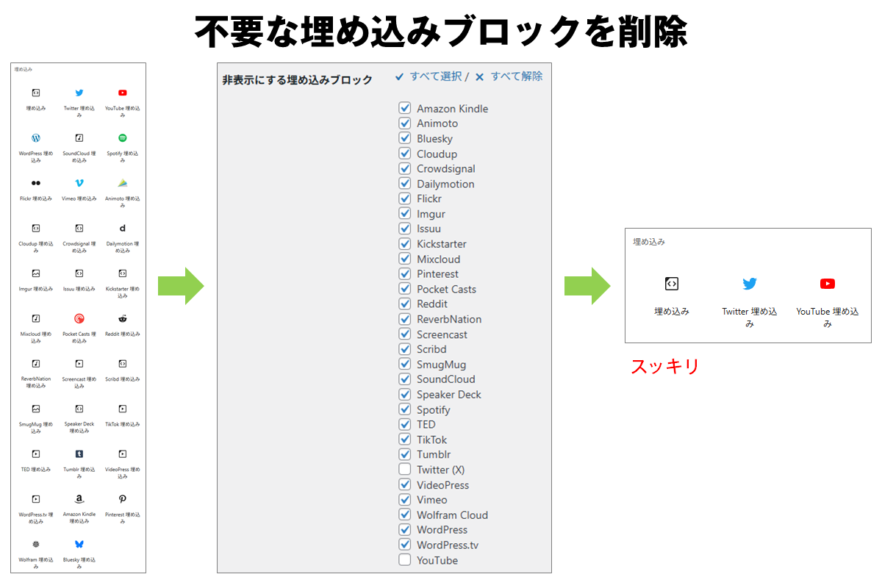Toggle the Flickr checkbox
This screenshot has height=588, width=882.
click(x=405, y=198)
